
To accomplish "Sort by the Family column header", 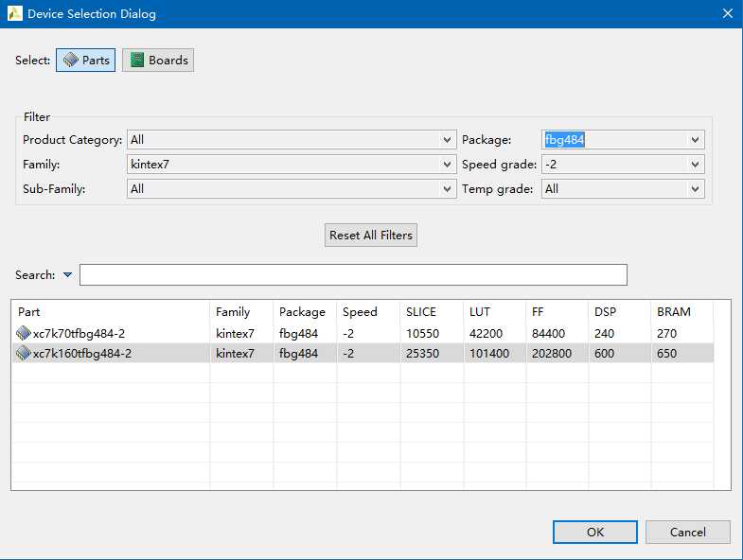I will 241,312.
